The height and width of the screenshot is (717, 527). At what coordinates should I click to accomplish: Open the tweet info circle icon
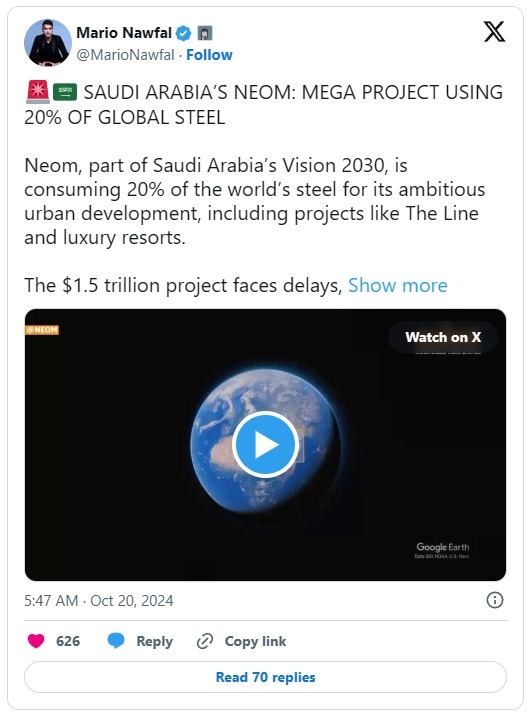[x=495, y=599]
